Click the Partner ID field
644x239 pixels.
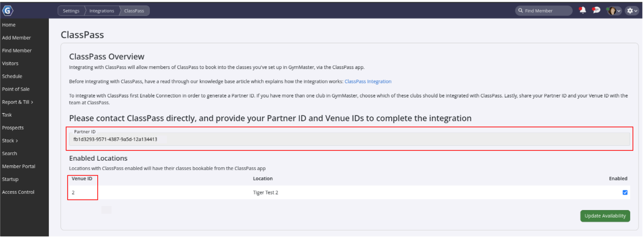[x=349, y=139]
